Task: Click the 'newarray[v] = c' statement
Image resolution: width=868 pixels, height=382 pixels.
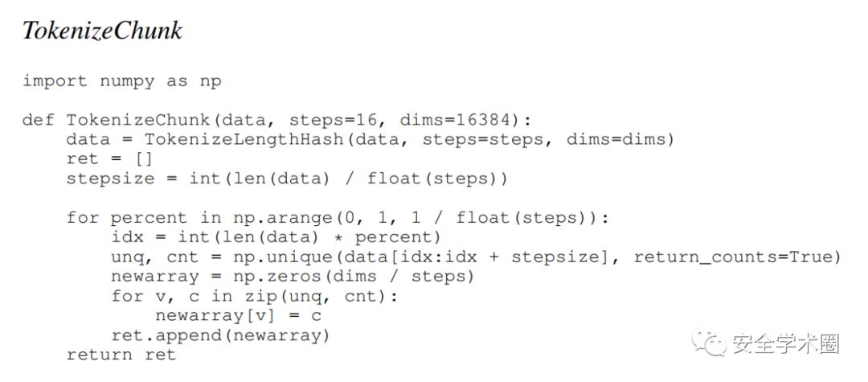Action: [x=238, y=316]
